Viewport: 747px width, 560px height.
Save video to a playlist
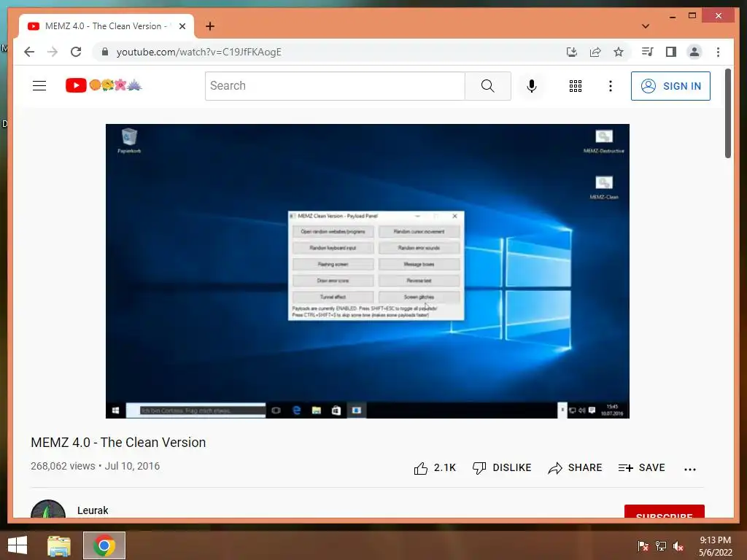coord(641,468)
